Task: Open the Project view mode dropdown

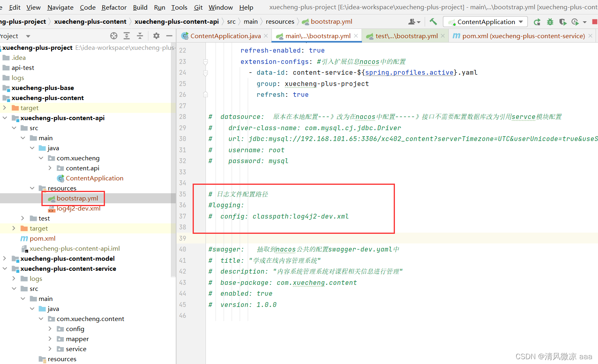Action: click(28, 36)
